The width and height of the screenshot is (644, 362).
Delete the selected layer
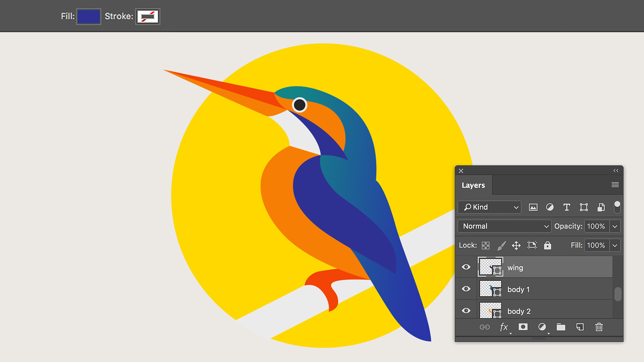(599, 327)
